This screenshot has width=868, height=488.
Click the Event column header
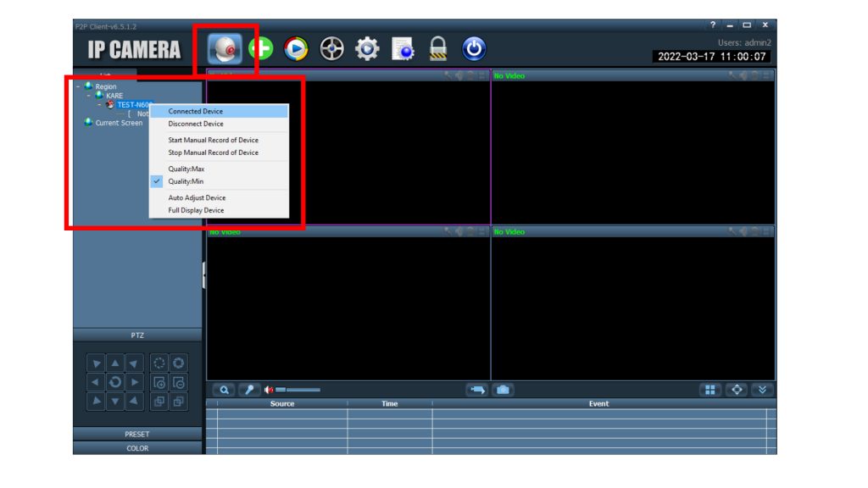tap(598, 404)
